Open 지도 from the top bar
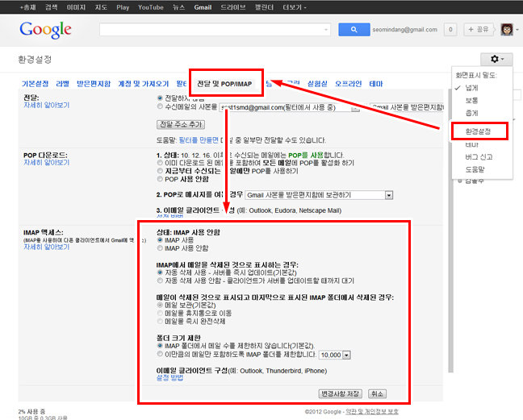This screenshot has height=420, width=523. (x=101, y=7)
